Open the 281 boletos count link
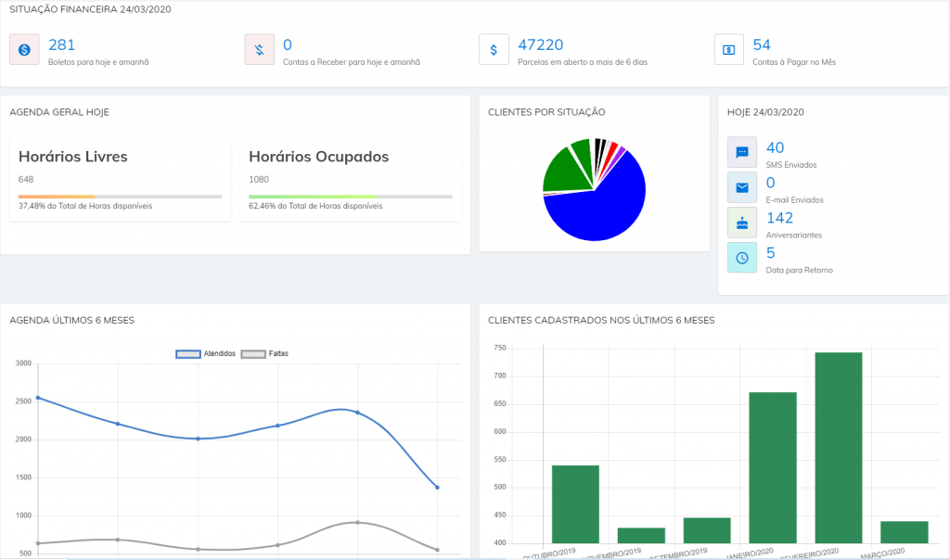The height and width of the screenshot is (560, 950). coord(61,45)
